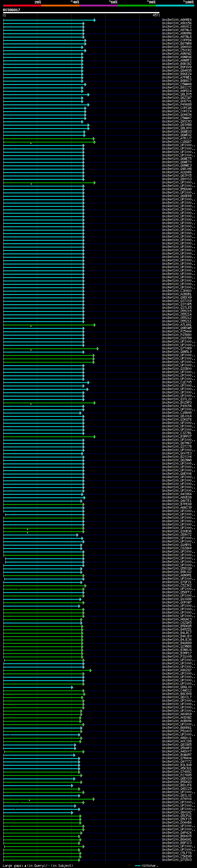
Task: Click the green segment of the identity scale
Action: pos(137,6)
